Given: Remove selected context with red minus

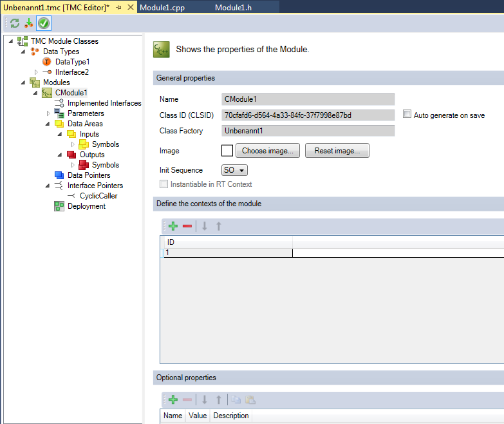Looking at the screenshot, I should point(187,226).
